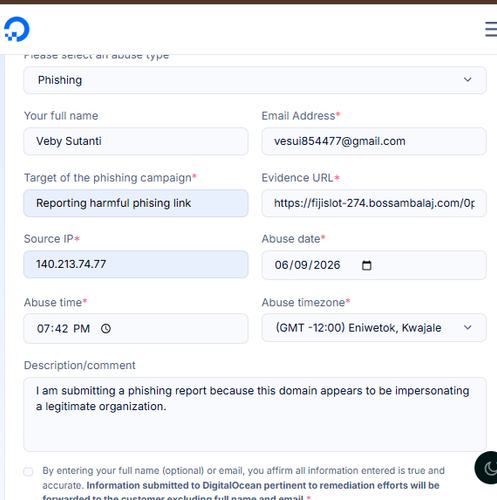The height and width of the screenshot is (500, 497).
Task: Focus the Your full name field
Action: [x=136, y=141]
